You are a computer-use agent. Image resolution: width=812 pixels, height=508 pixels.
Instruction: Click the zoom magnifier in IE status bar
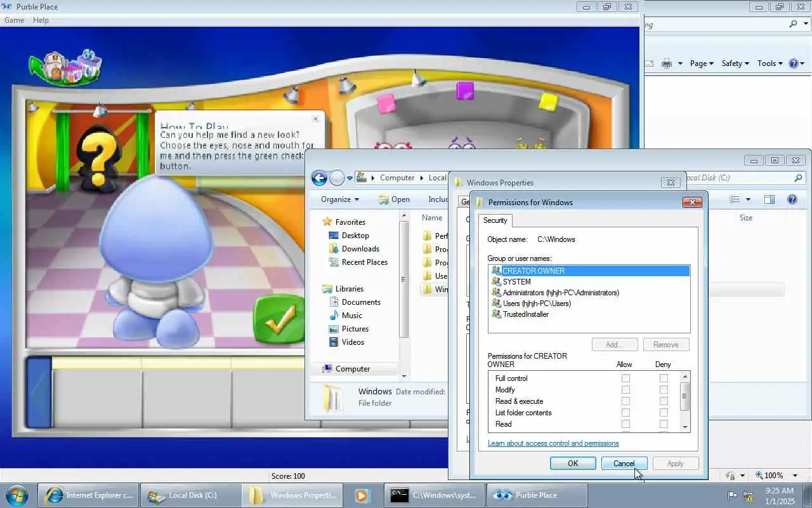(x=759, y=476)
